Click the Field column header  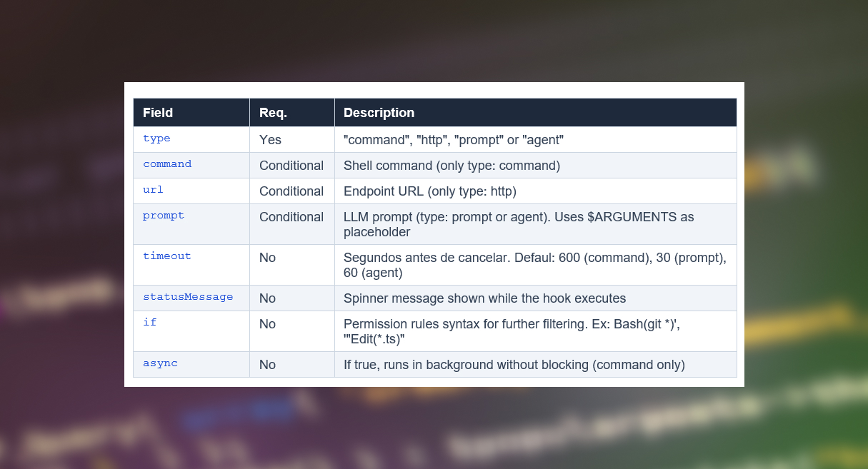pyautogui.click(x=158, y=113)
